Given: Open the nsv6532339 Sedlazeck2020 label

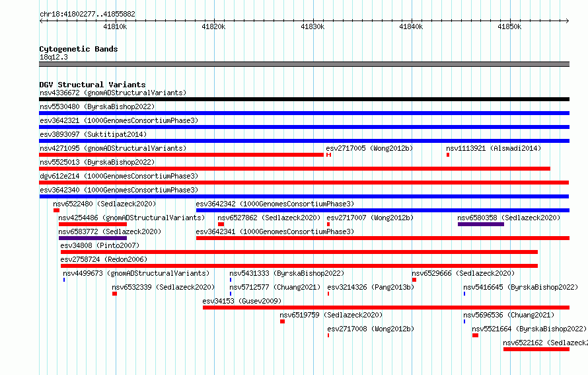Looking at the screenshot, I should [163, 287].
